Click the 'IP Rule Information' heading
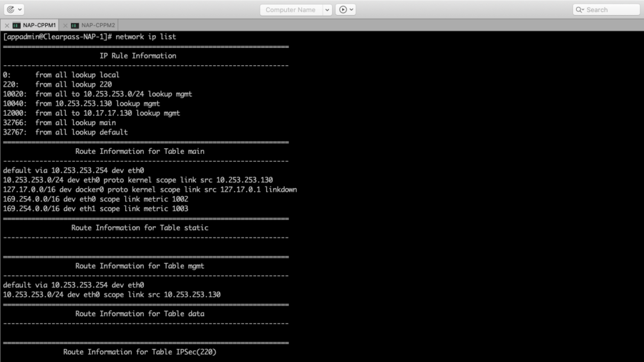The height and width of the screenshot is (362, 644). click(138, 56)
